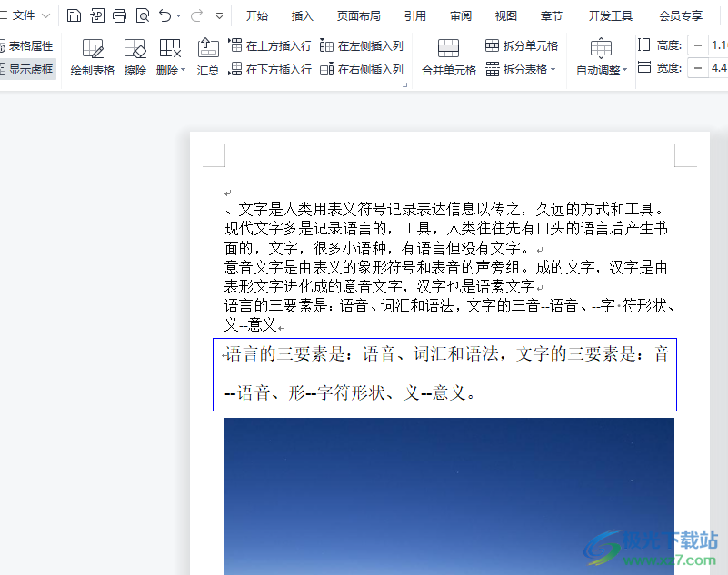
Task: Click 拆分单元格 split cells
Action: [x=522, y=45]
